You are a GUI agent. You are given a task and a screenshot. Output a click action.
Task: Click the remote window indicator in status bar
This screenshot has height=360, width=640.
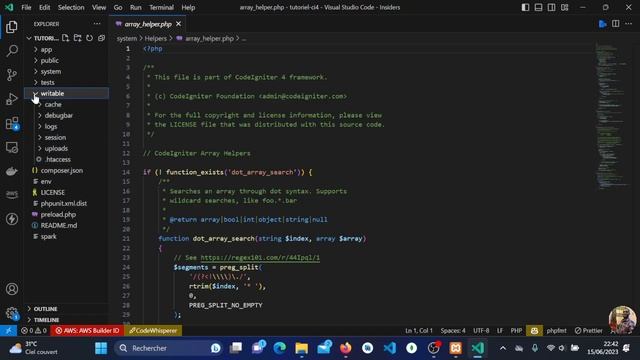(x=8, y=331)
